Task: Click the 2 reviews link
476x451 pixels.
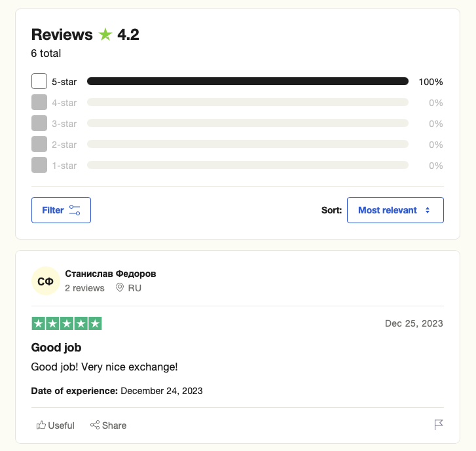Action: pyautogui.click(x=84, y=288)
